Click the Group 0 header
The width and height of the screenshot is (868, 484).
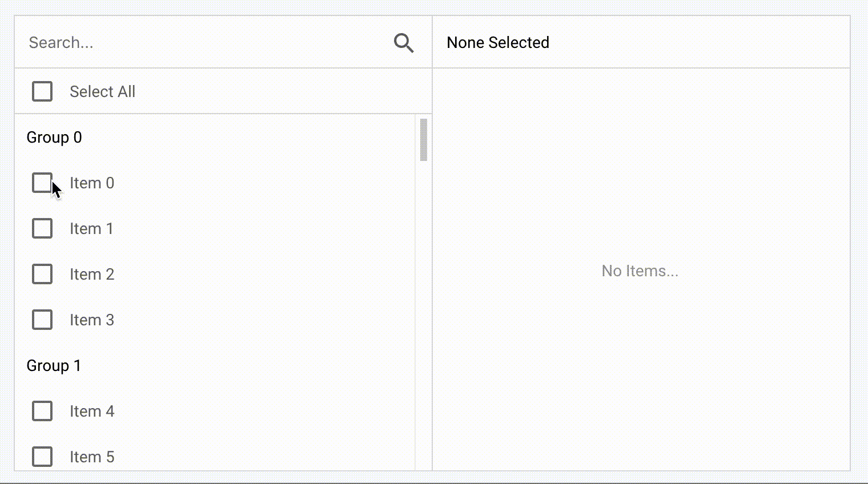[54, 137]
